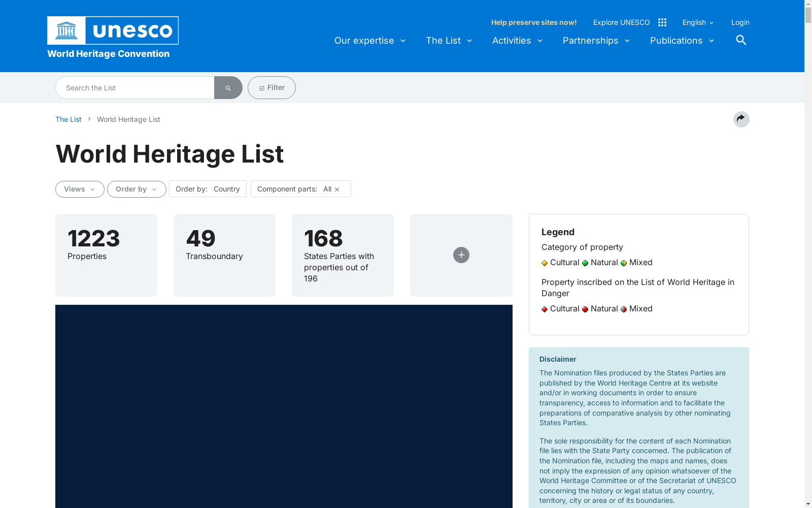Click the dark map area
This screenshot has height=508, width=812.
284,406
